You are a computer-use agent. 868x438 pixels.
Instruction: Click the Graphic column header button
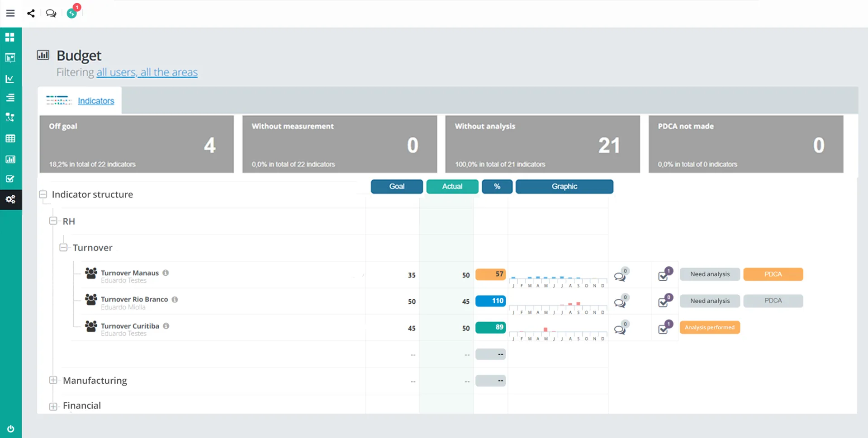(x=564, y=186)
